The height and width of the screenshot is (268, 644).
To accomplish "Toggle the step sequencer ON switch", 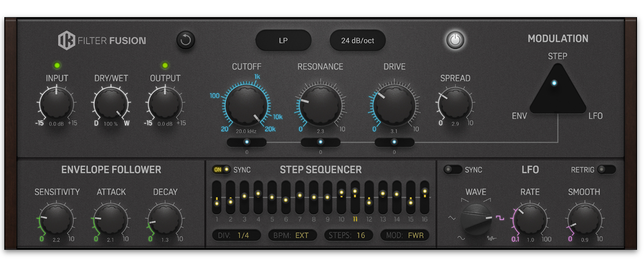I will point(221,169).
